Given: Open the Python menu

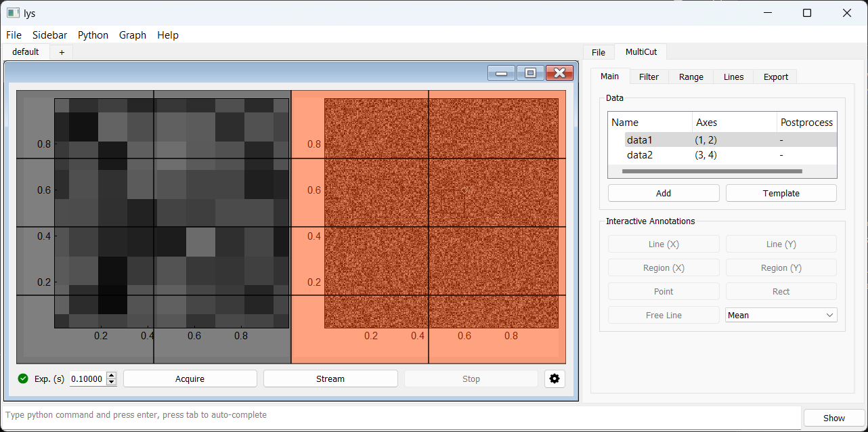Looking at the screenshot, I should pos(93,35).
